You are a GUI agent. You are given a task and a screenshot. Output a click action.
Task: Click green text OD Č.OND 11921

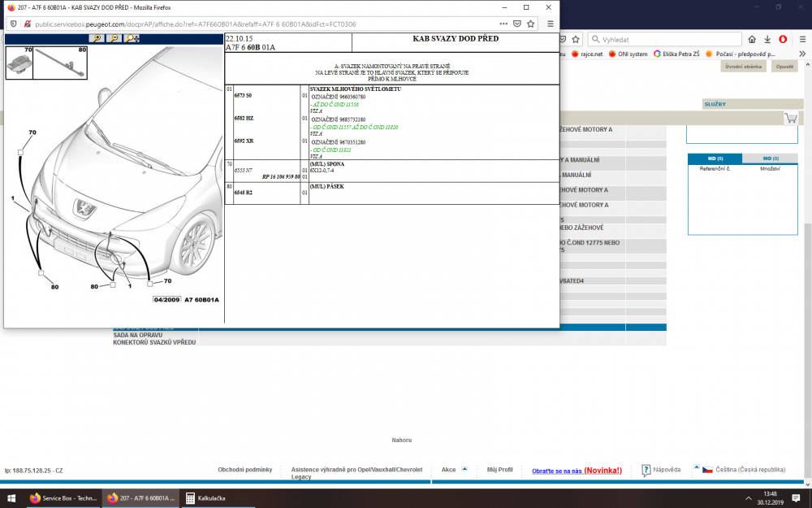pos(331,150)
